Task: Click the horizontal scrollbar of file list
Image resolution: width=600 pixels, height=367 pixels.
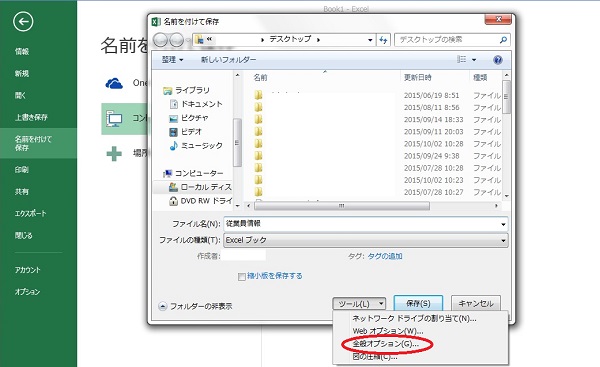Action: click(x=342, y=206)
